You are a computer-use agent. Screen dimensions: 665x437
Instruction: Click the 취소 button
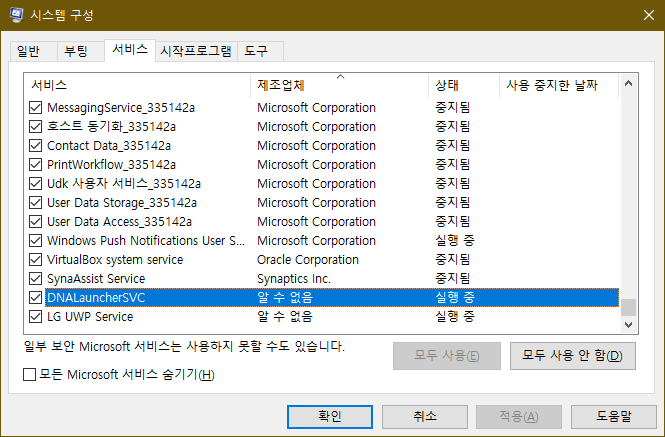[425, 417]
